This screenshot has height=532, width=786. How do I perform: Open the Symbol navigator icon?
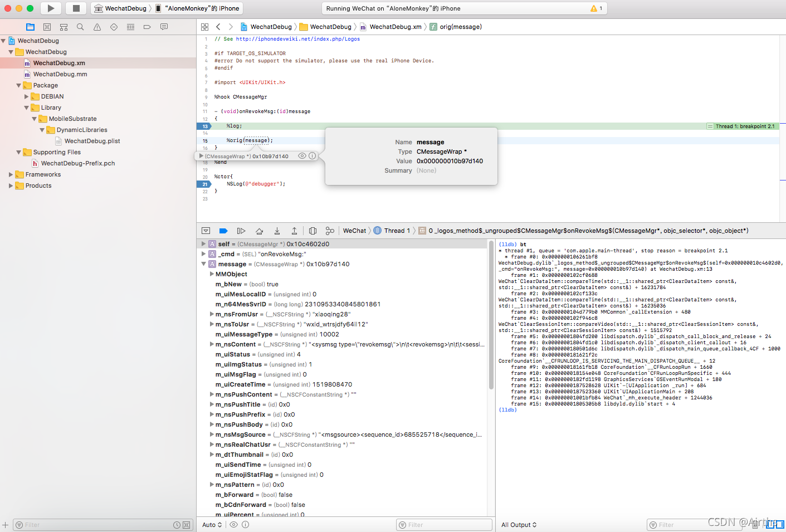coord(64,27)
